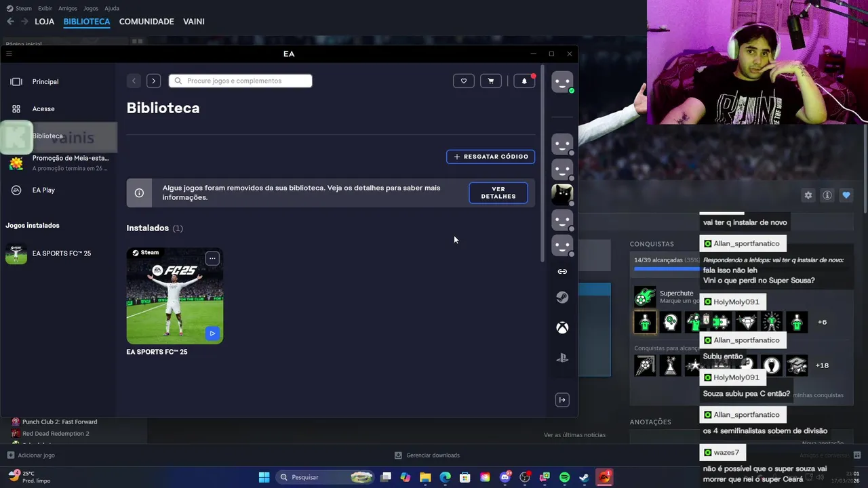Click the Superchute achievement icon
Viewport: 868px width, 488px height.
click(645, 296)
